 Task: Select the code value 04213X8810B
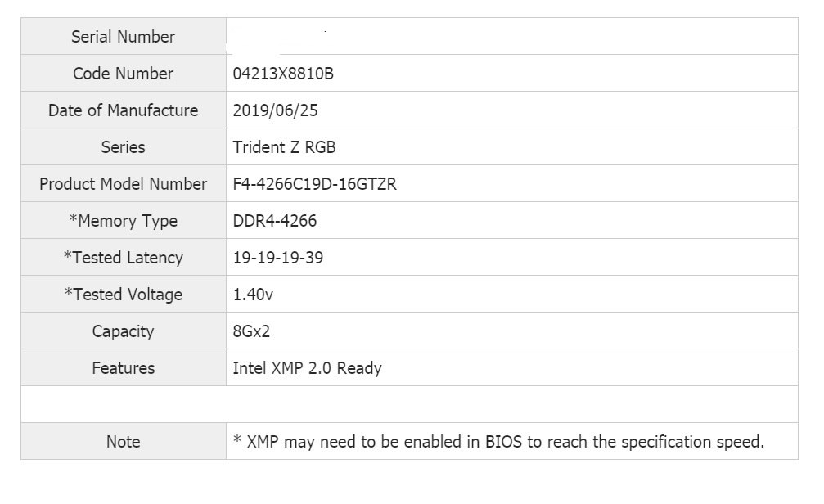click(x=283, y=74)
